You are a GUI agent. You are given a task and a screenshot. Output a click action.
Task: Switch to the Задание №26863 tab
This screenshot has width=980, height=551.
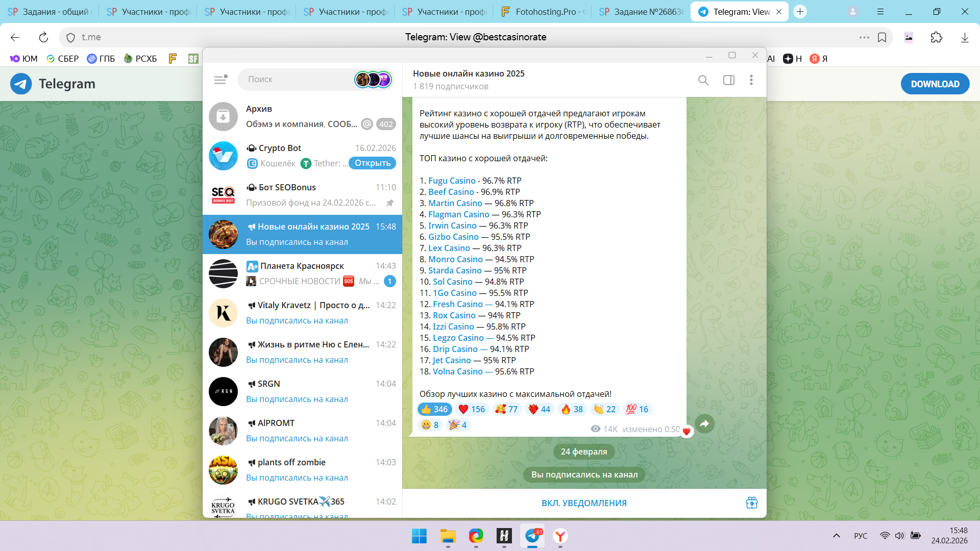pyautogui.click(x=642, y=12)
